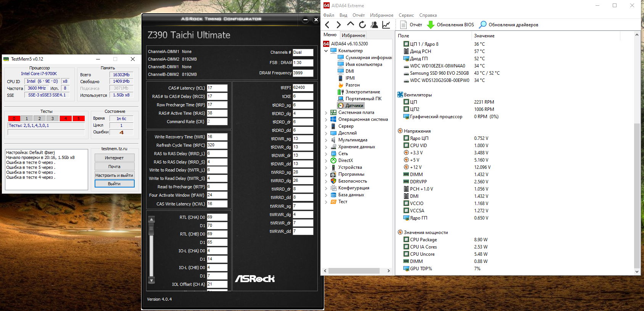
Task: Open the Файл menu in AIDA64
Action: click(328, 15)
